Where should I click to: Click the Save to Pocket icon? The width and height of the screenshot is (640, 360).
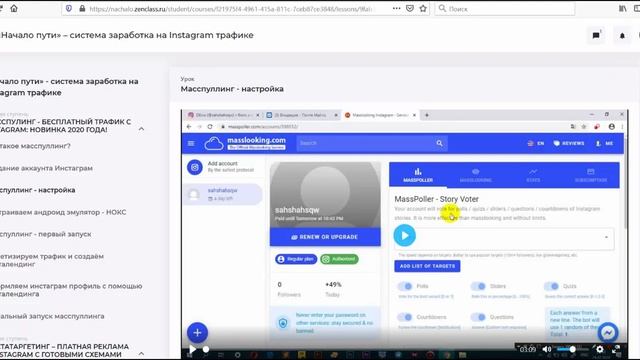point(410,9)
